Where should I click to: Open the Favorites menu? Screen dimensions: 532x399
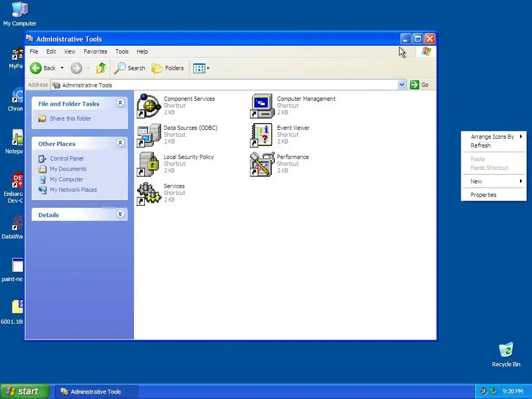click(x=96, y=51)
